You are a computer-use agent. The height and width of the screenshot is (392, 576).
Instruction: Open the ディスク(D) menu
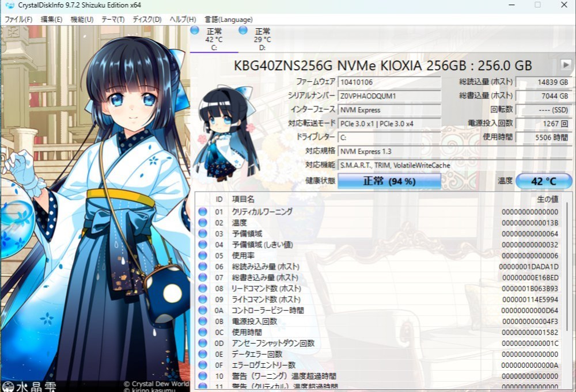147,20
